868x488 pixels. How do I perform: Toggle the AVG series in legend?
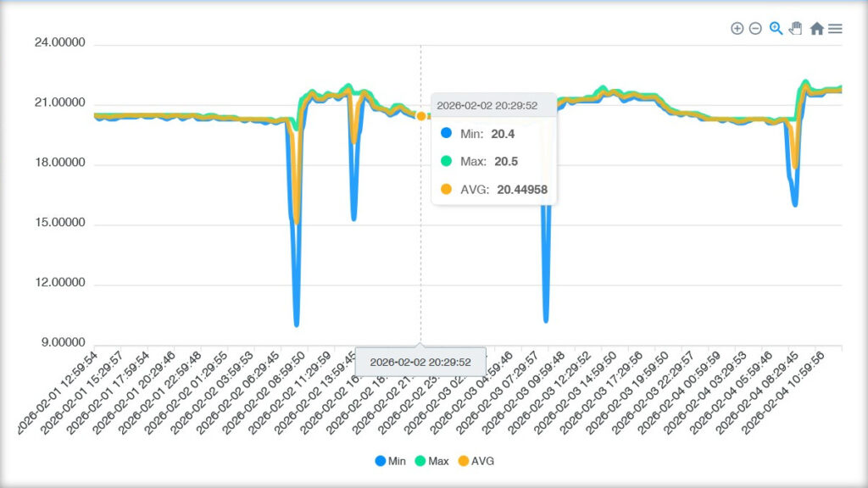(482, 461)
